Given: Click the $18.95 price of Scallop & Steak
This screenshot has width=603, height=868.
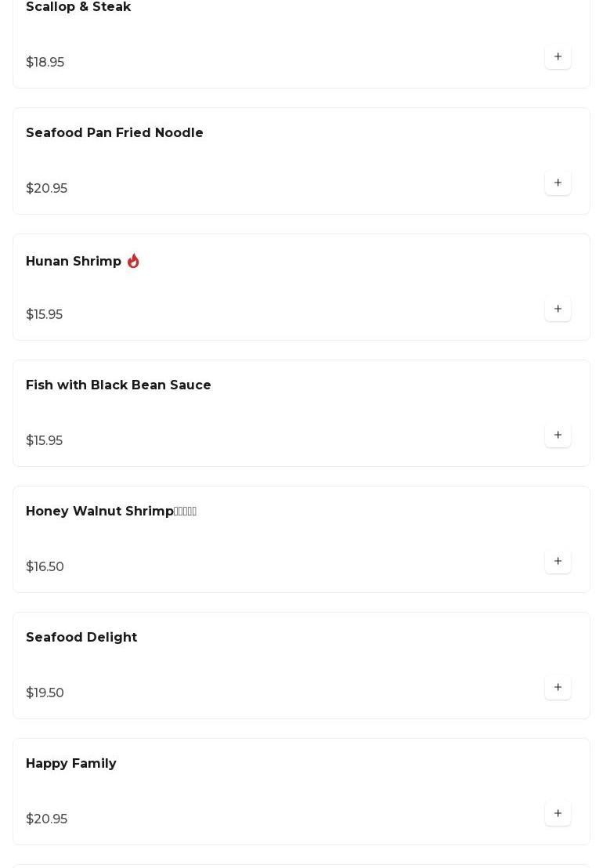Looking at the screenshot, I should (x=45, y=63).
